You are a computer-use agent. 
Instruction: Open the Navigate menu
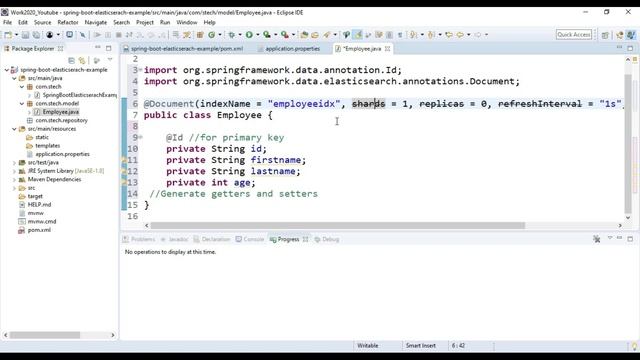point(96,22)
